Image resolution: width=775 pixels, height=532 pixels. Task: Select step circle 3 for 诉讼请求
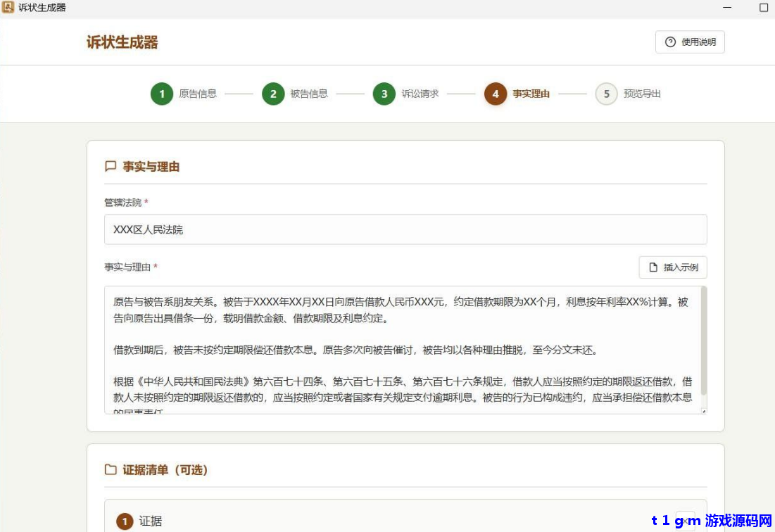point(384,94)
